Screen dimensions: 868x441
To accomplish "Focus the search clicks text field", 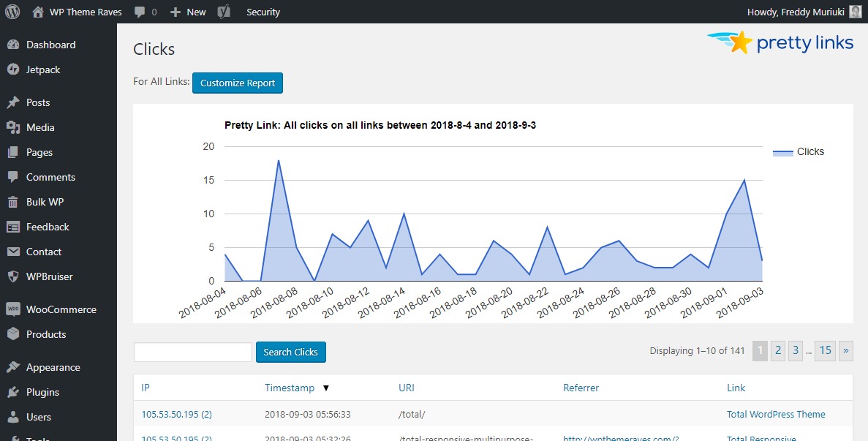I will (x=193, y=352).
